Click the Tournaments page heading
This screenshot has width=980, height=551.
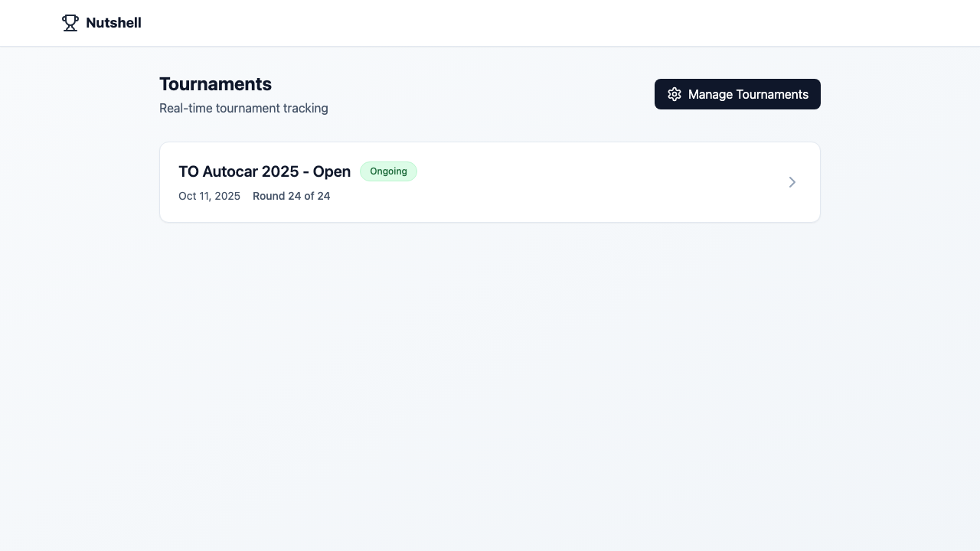[215, 84]
